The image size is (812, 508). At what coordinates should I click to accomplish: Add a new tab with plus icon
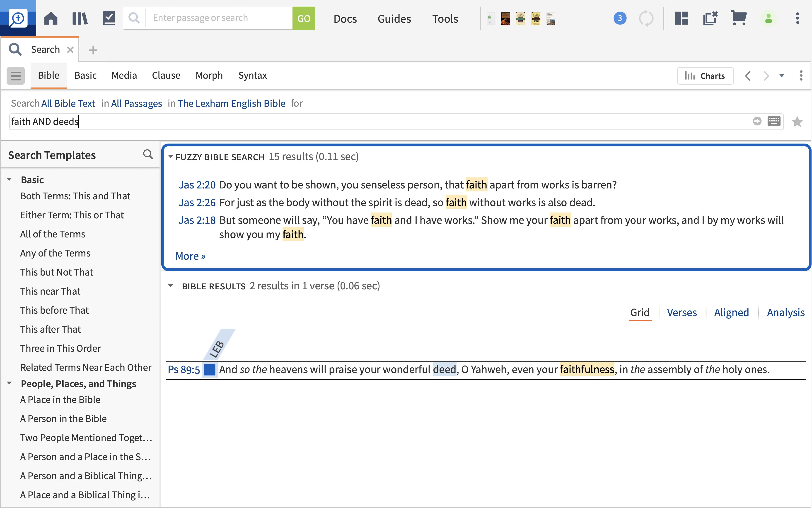coord(93,50)
